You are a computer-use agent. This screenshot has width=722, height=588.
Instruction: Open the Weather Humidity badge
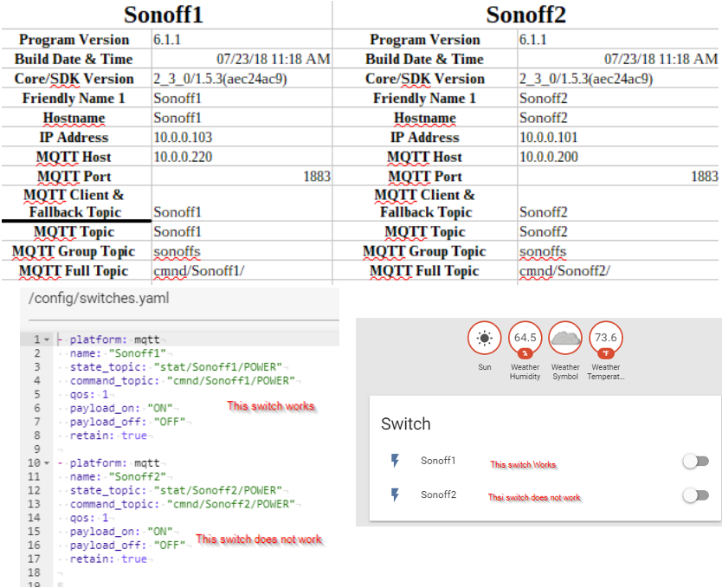(524, 338)
